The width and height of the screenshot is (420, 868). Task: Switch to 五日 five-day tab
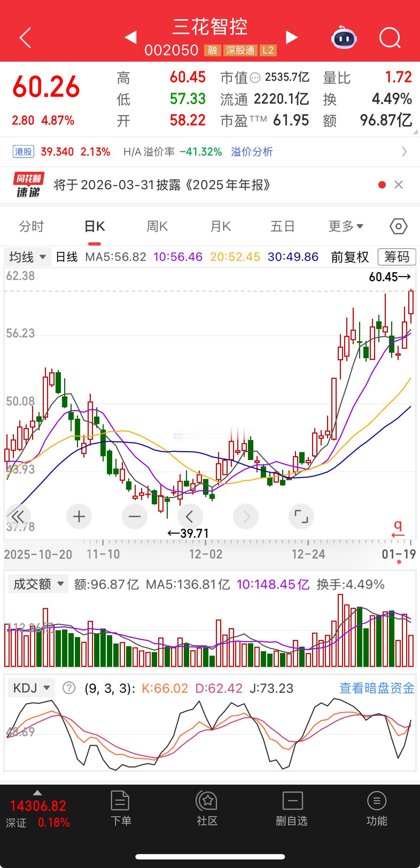coord(282,226)
